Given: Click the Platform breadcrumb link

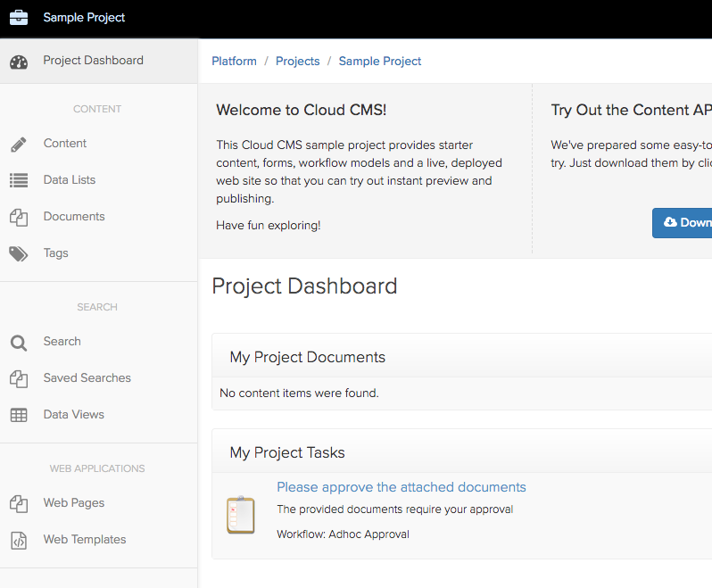Looking at the screenshot, I should (235, 62).
